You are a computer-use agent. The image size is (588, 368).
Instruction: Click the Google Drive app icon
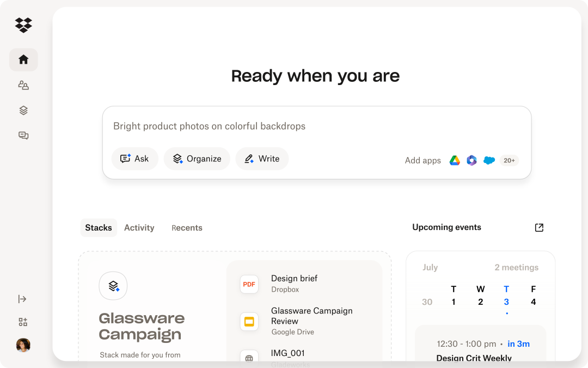[x=455, y=160]
